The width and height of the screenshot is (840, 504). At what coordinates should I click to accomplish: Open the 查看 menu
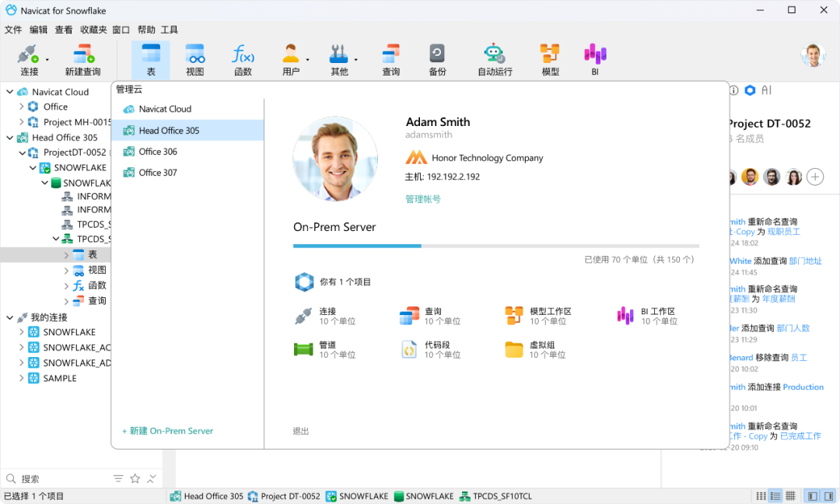(64, 30)
